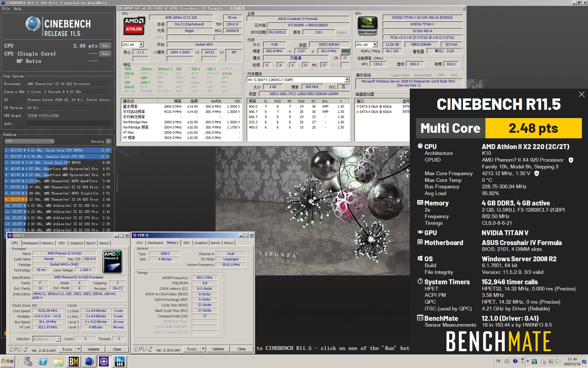This screenshot has height=368, width=588.
Task: Switch to CPU-Z via purple chip taskbar icon
Action: tap(104, 362)
